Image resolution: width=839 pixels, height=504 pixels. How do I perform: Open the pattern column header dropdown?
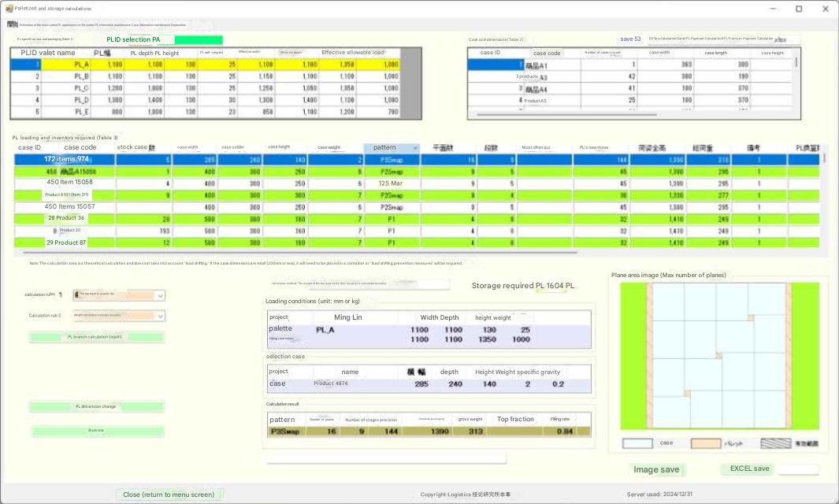(x=414, y=148)
